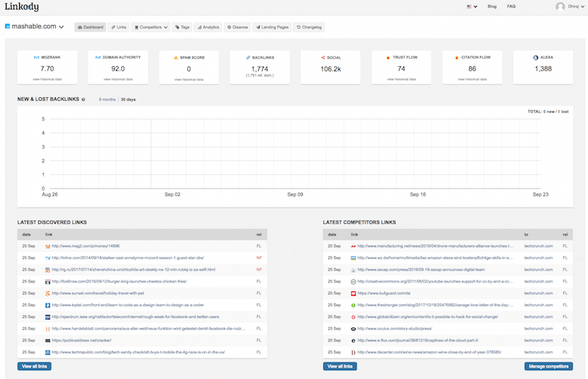
Task: Open the rg.ru discovered link
Action: coord(134,269)
